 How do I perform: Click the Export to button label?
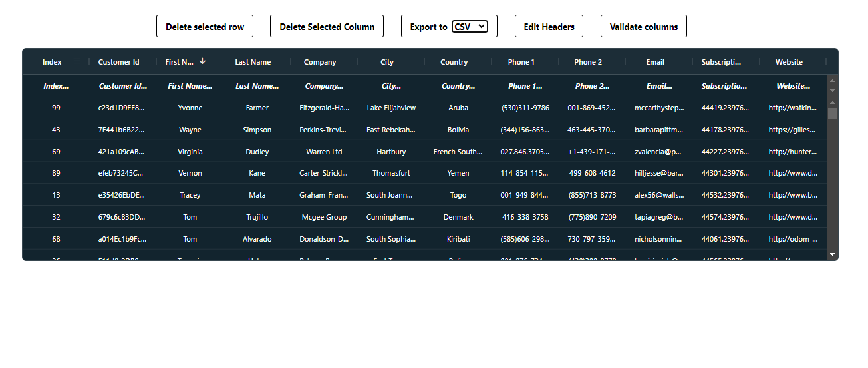428,27
